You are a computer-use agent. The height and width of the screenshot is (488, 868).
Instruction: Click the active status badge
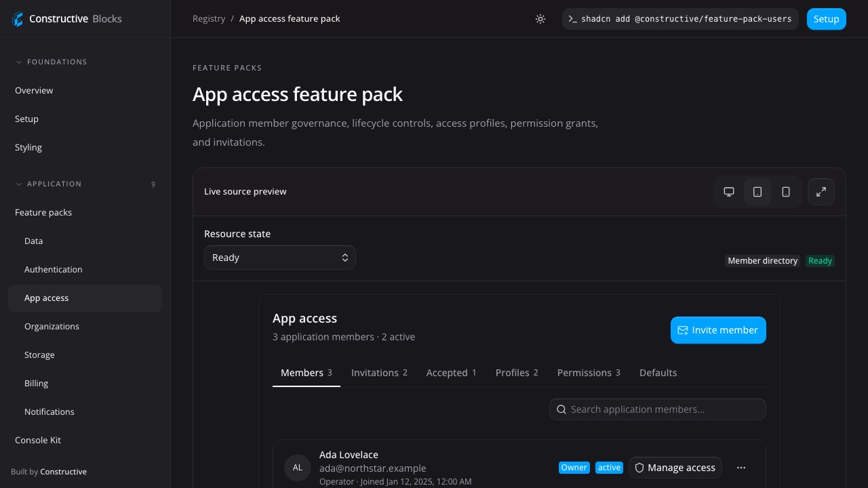click(x=609, y=468)
